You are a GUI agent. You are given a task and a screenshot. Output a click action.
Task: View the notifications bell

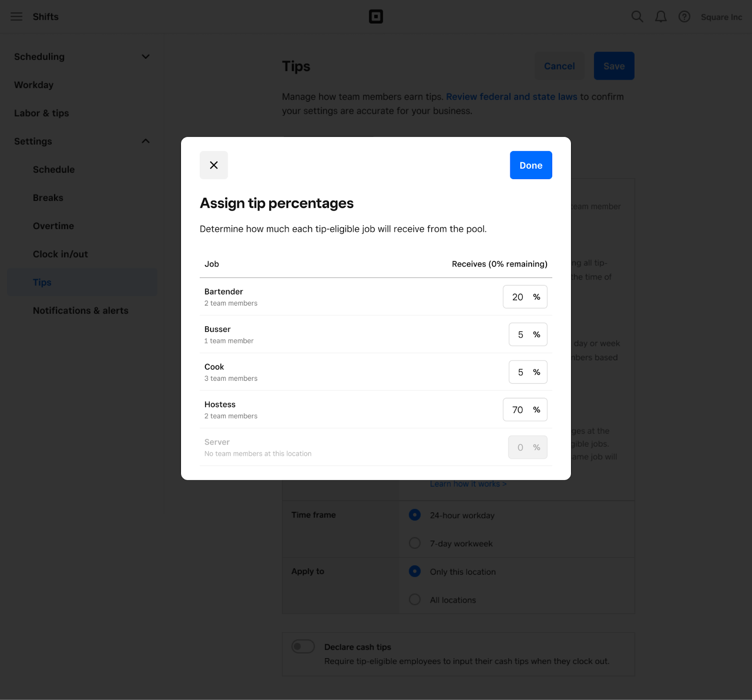click(x=660, y=16)
